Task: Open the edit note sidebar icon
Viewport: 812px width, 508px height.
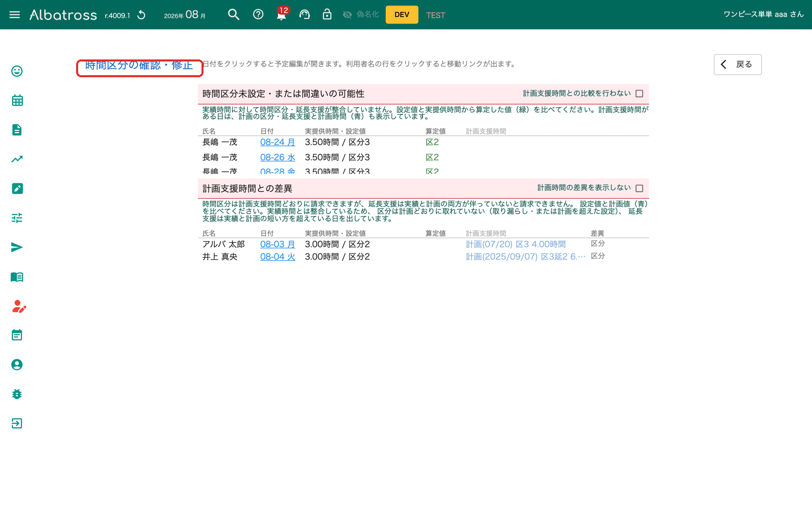Action: click(17, 188)
